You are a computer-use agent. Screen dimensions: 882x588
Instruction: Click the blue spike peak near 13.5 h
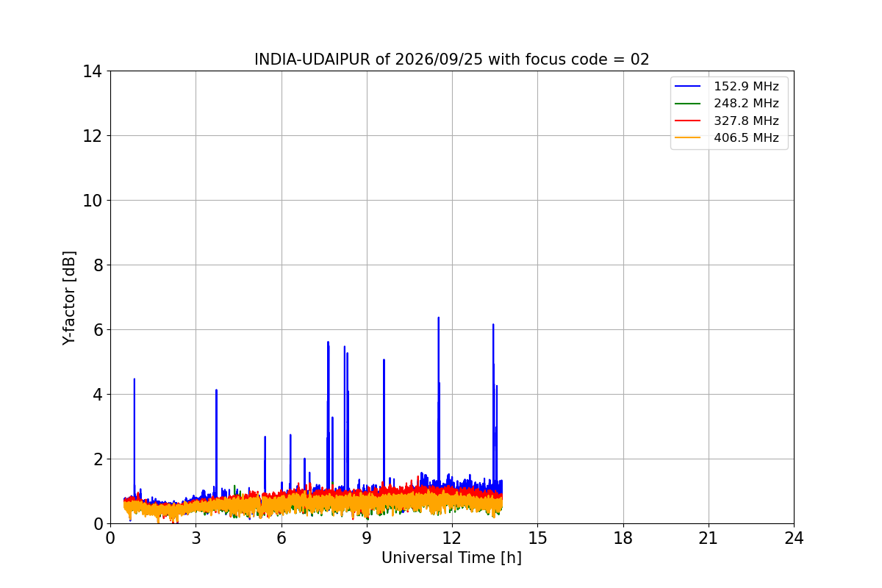click(x=493, y=325)
